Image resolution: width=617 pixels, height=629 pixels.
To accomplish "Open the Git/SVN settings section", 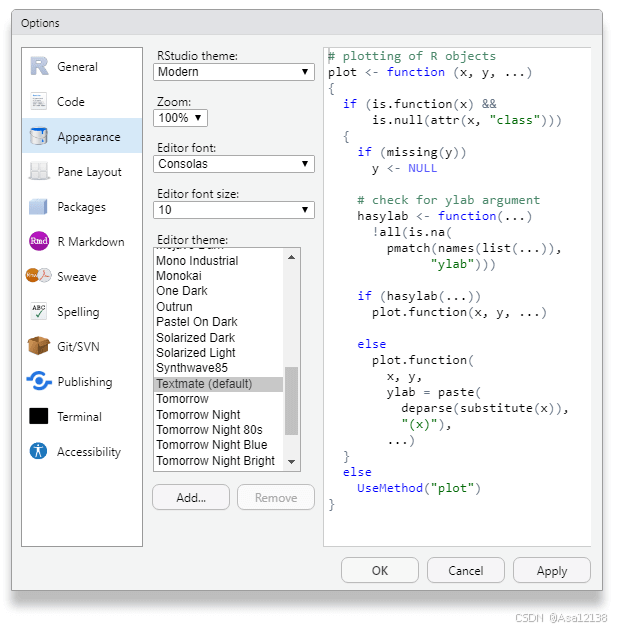I will point(82,346).
